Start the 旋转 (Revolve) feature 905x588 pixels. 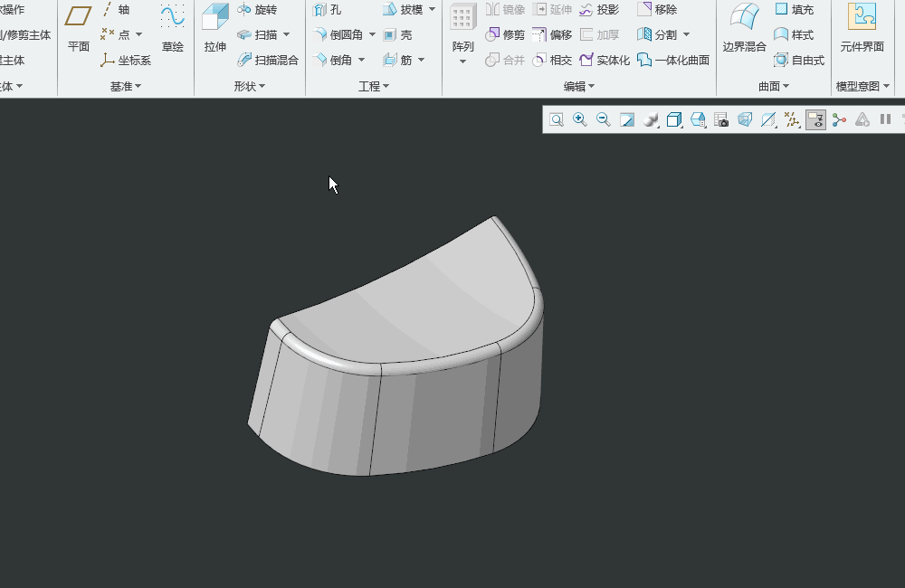[x=257, y=10]
